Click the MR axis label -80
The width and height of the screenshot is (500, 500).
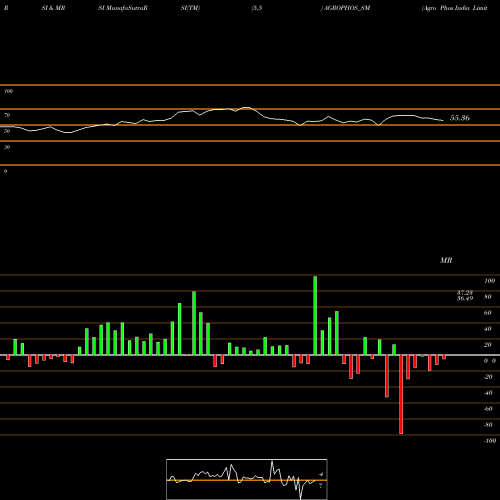(488, 425)
